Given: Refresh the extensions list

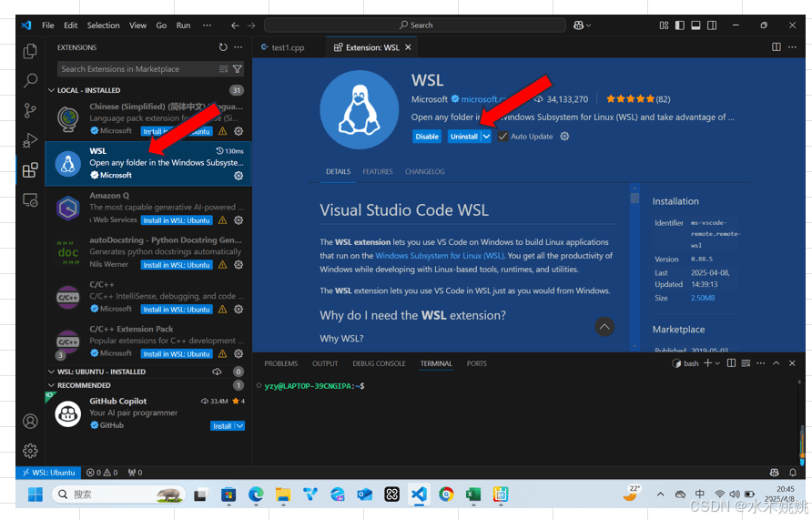Looking at the screenshot, I should (x=223, y=47).
